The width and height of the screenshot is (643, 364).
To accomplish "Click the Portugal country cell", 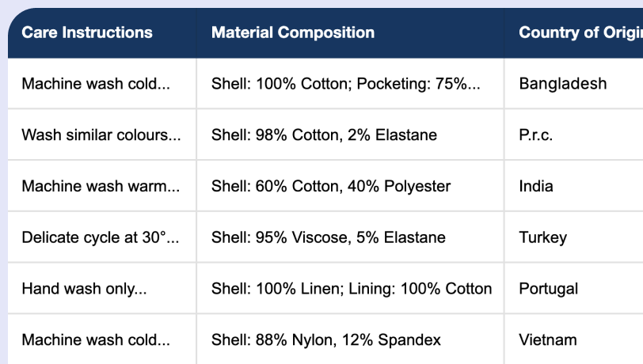I will coord(548,289).
